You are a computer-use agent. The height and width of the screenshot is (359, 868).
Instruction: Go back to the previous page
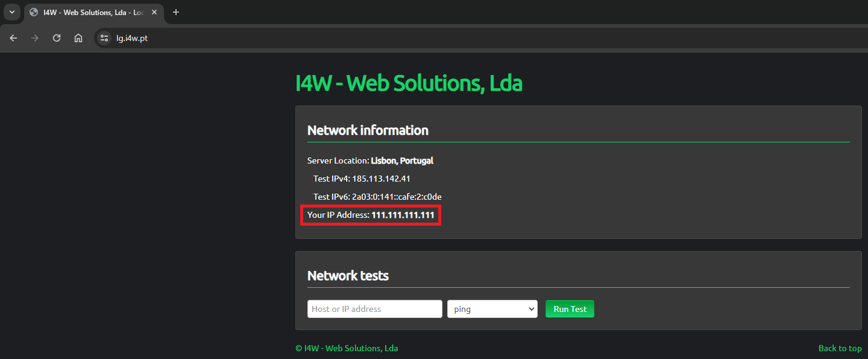[14, 38]
